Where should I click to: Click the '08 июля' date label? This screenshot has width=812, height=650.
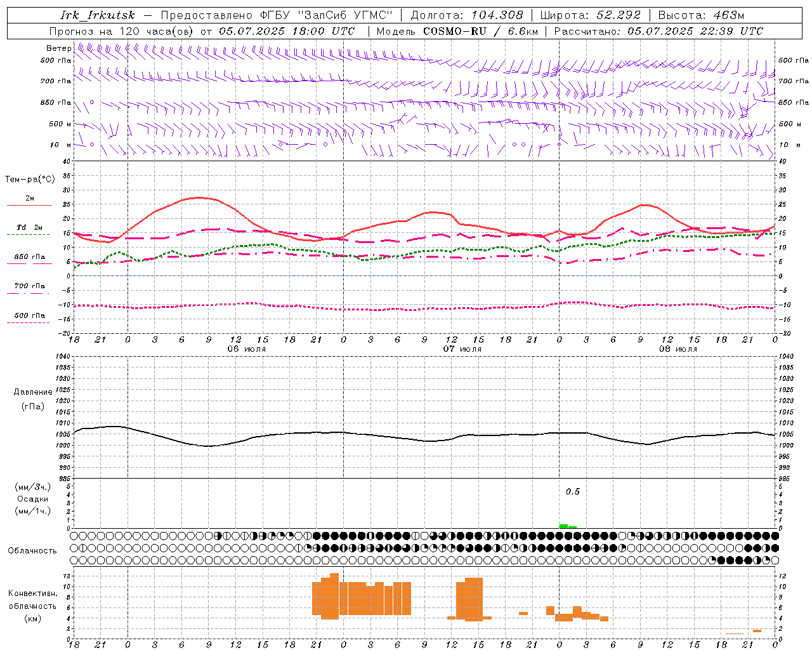click(678, 349)
